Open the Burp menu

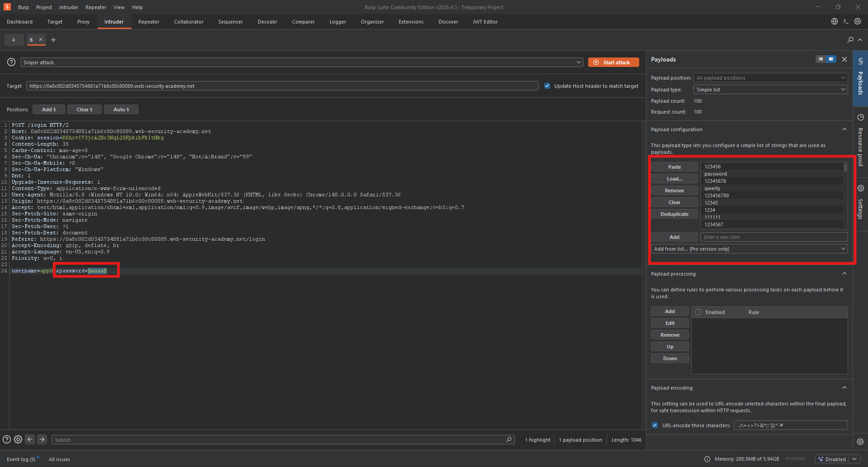point(24,7)
